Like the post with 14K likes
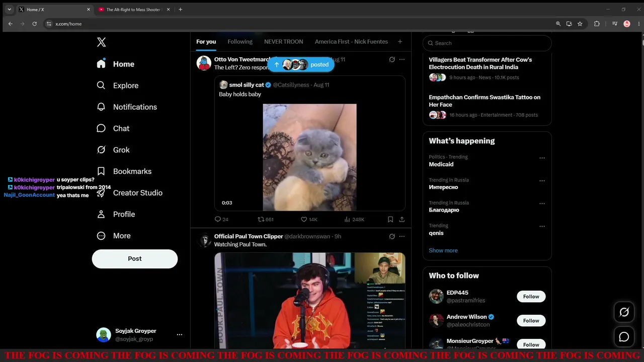Viewport: 644px width, 362px height. (x=309, y=219)
